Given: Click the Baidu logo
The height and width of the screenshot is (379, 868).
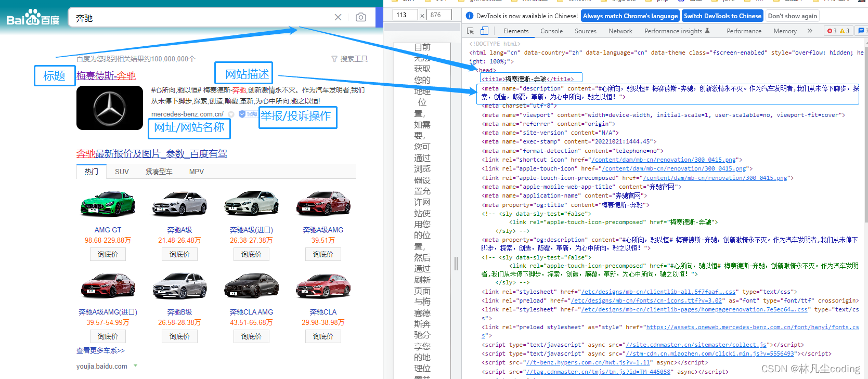Looking at the screenshot, I should [33, 18].
